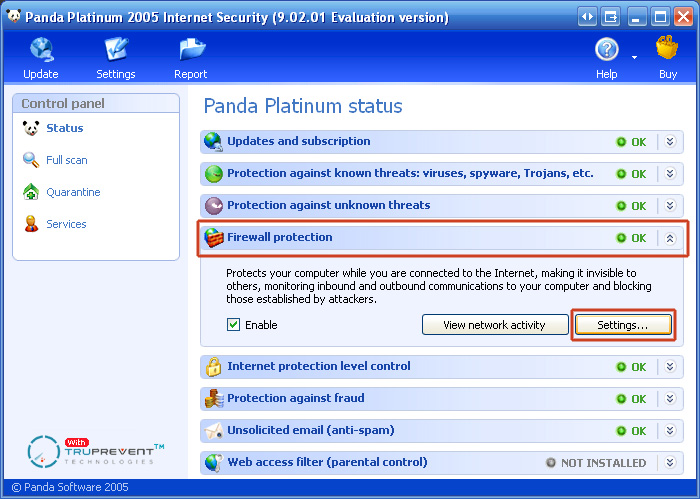Maximize the Panda Platinum window

(x=660, y=17)
